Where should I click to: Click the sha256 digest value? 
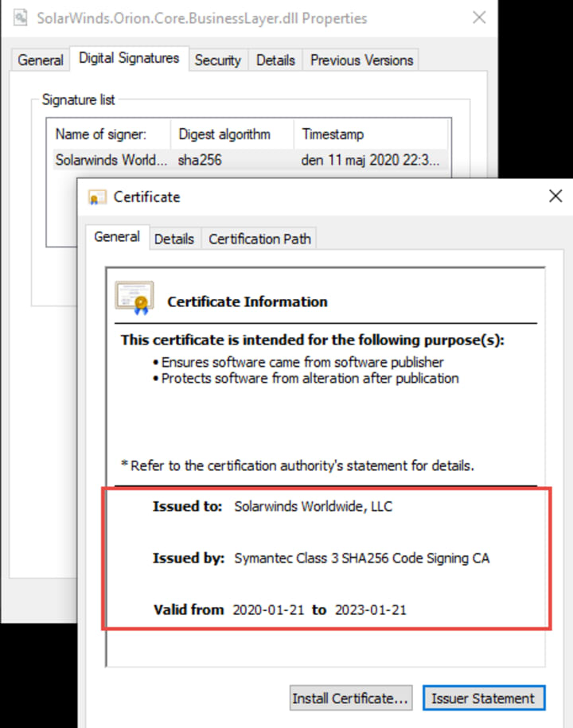point(200,160)
